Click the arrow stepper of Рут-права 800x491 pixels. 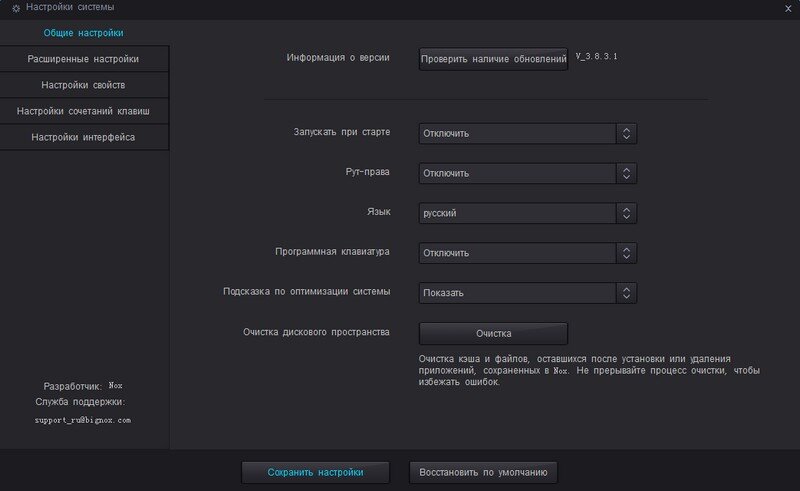coord(626,174)
